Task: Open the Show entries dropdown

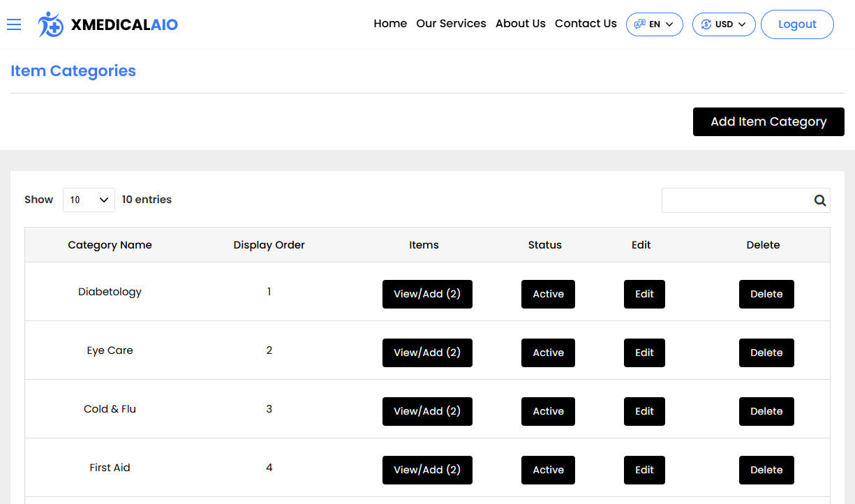Action: (89, 200)
